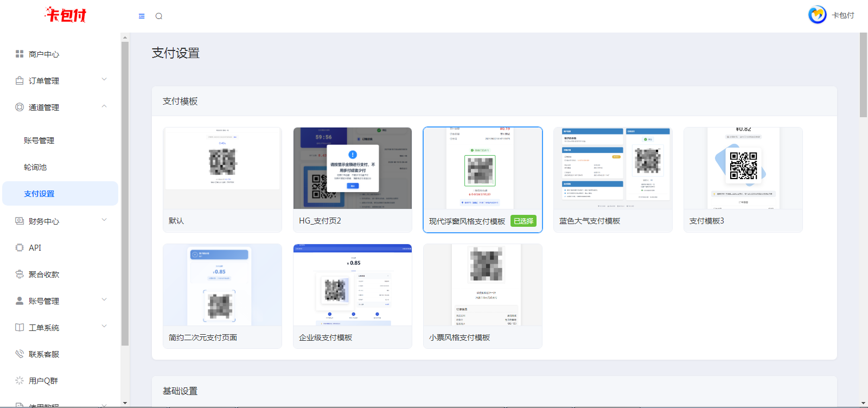Expand the 财务中心 dropdown chevron
Screen dimensions: 868x408
(x=104, y=220)
